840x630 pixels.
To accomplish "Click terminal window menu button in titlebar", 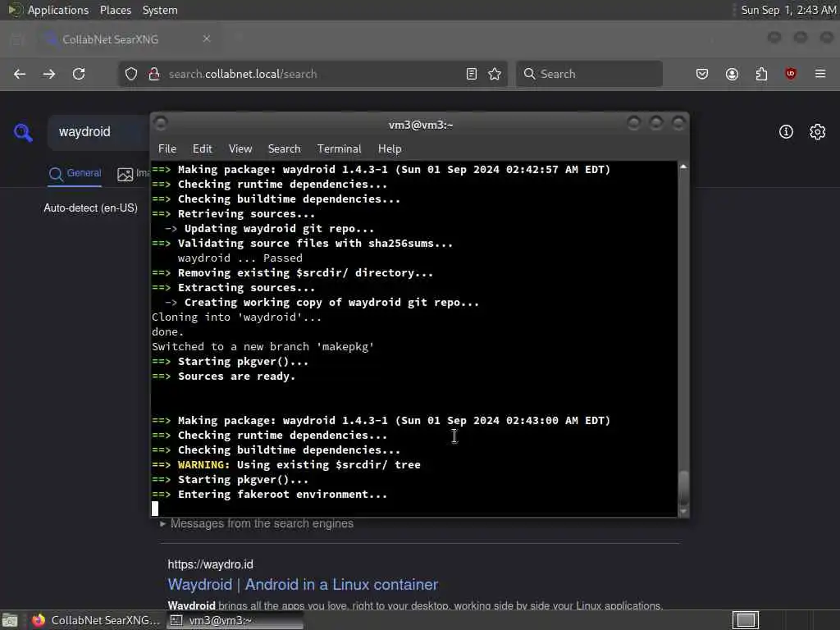I will click(x=161, y=124).
